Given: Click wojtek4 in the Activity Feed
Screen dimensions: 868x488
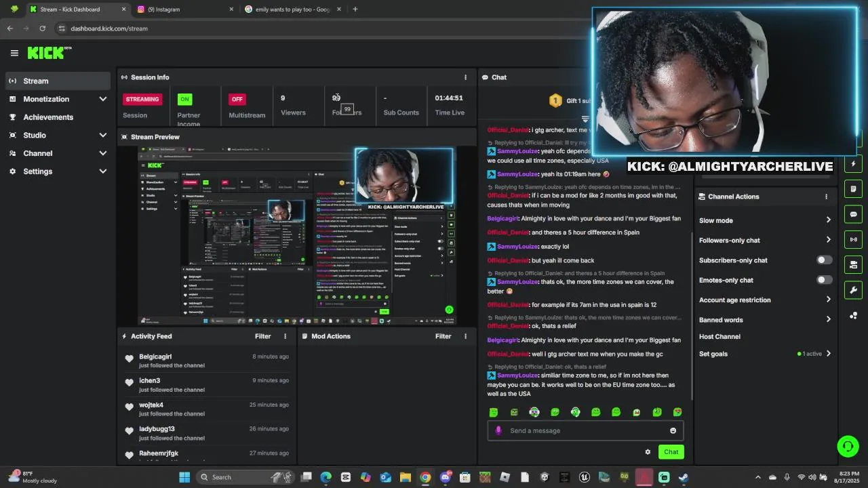Looking at the screenshot, I should [x=151, y=405].
